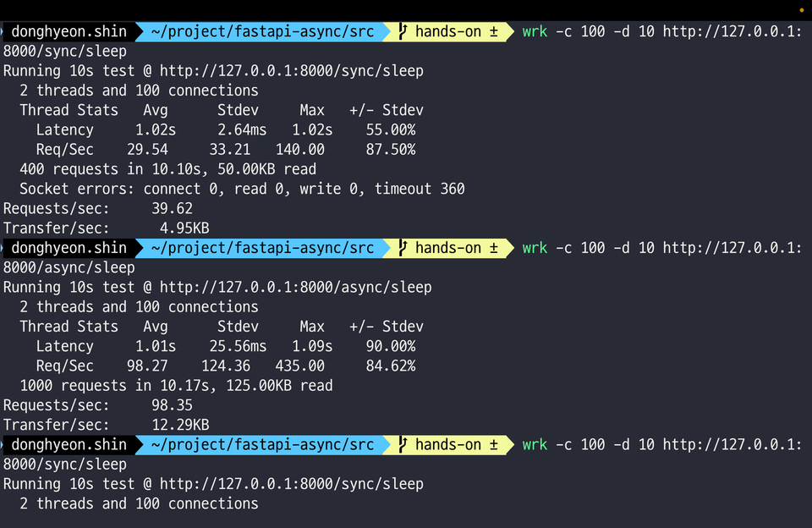
Task: Open the sync/sleep URL in the last Running 10s test line
Action: point(291,484)
